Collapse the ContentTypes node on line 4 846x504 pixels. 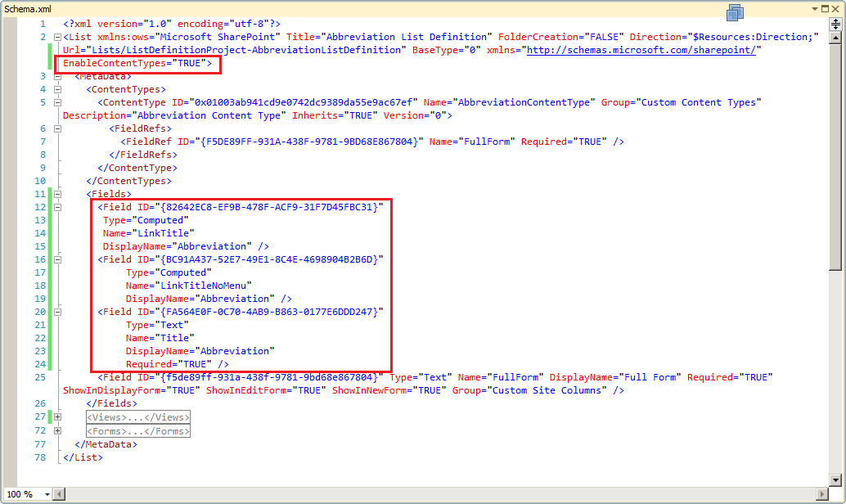point(57,89)
